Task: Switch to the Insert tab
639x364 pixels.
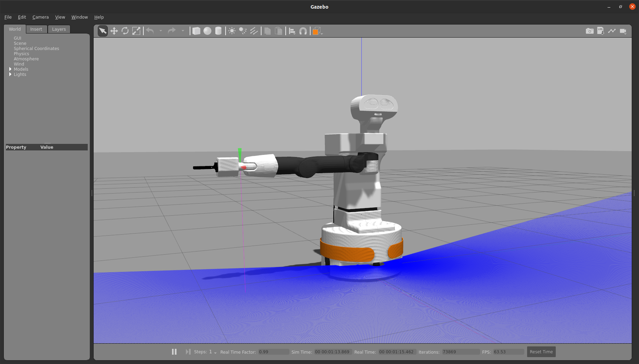Action: (x=36, y=29)
